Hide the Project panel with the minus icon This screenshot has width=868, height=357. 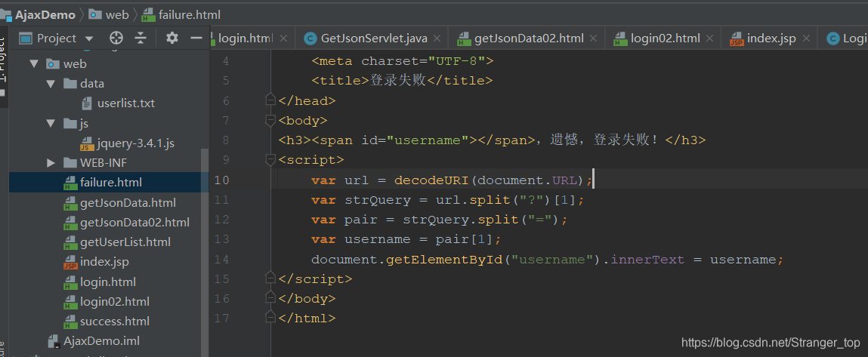coord(196,38)
